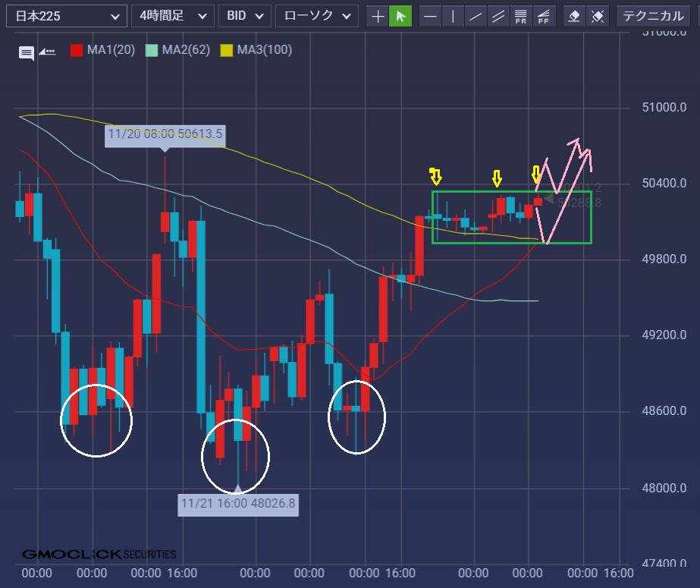Screen dimensions: 700x588
Task: Choose the parallel channel line tool
Action: coord(498,16)
